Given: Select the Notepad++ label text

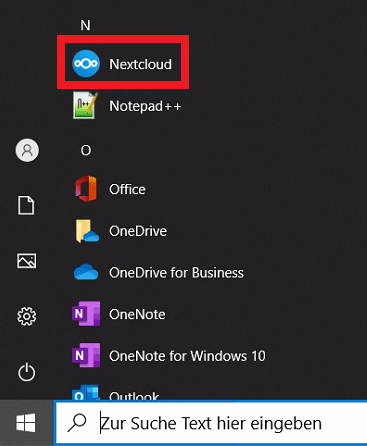Looking at the screenshot, I should point(145,106).
